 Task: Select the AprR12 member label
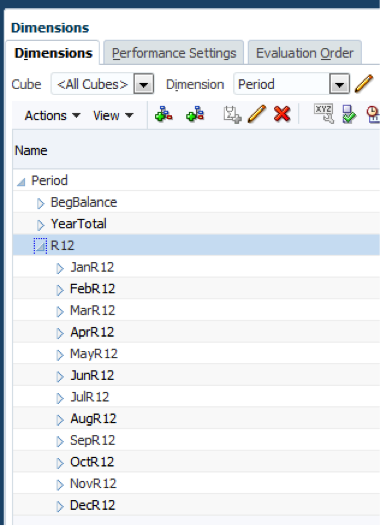point(92,332)
